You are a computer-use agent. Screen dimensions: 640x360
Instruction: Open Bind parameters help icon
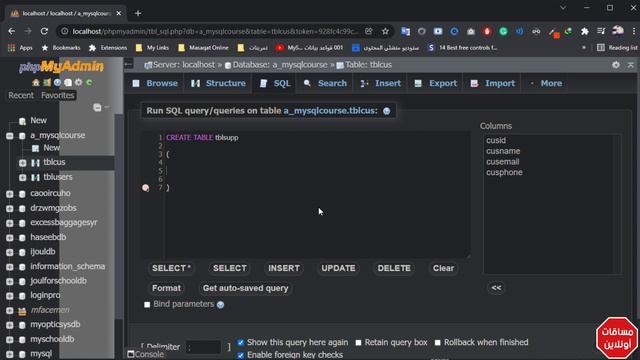(220, 304)
